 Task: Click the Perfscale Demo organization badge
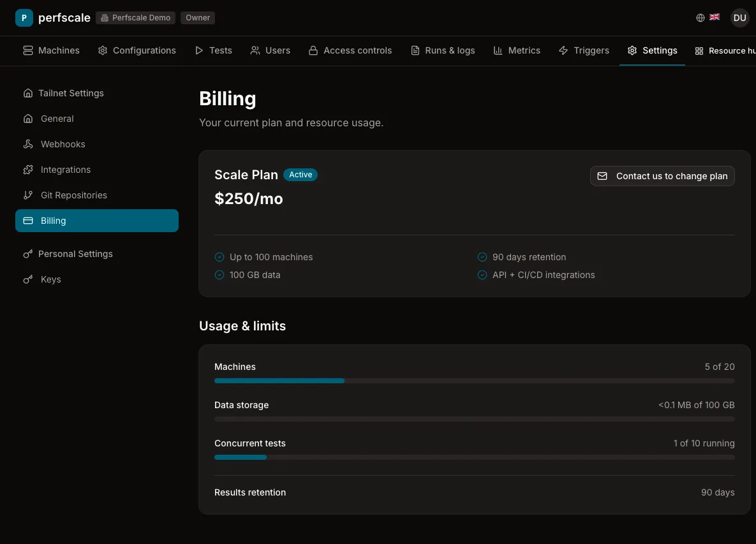[135, 18]
